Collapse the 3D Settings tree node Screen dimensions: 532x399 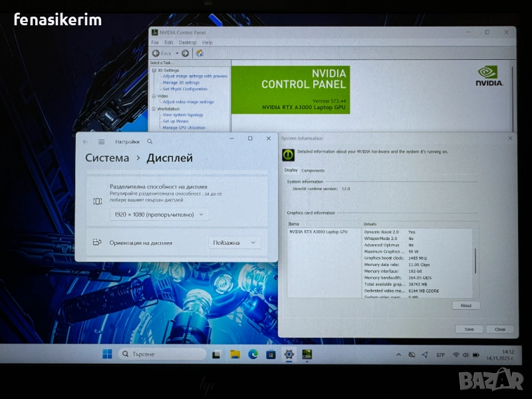coord(154,70)
